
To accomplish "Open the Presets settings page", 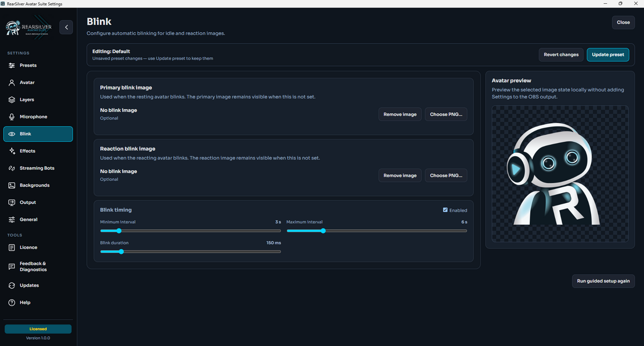I will [x=38, y=65].
